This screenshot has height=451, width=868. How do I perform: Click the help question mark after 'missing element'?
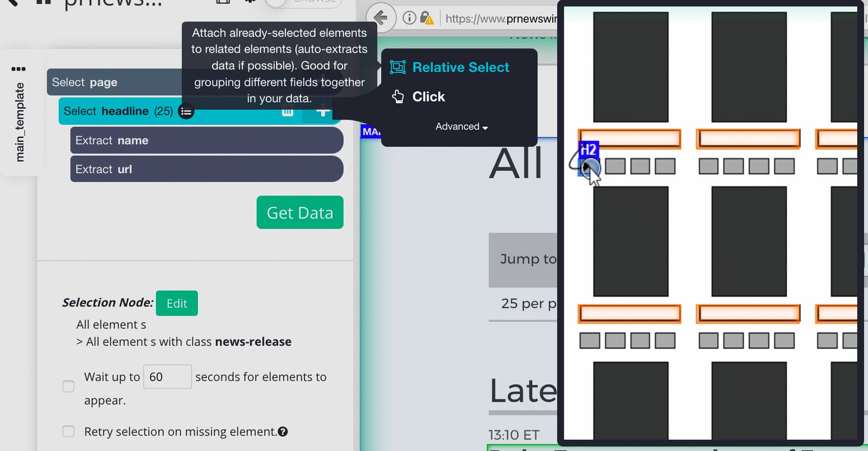(283, 432)
